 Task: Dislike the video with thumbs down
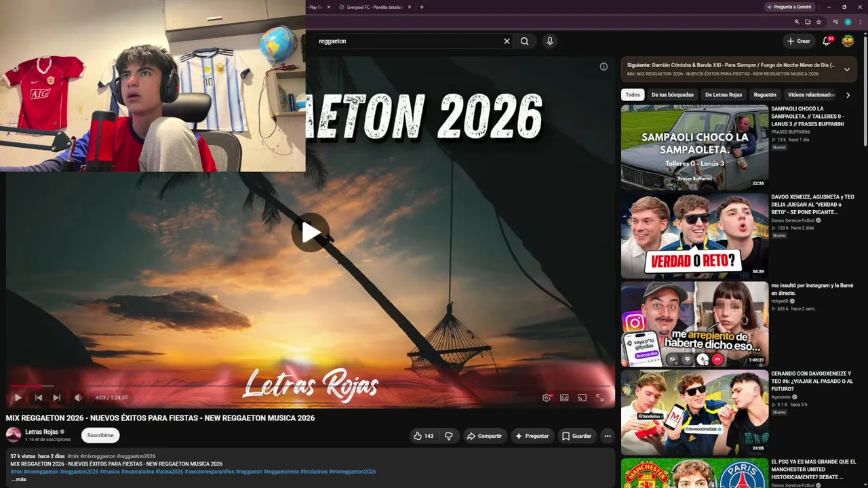(x=449, y=436)
